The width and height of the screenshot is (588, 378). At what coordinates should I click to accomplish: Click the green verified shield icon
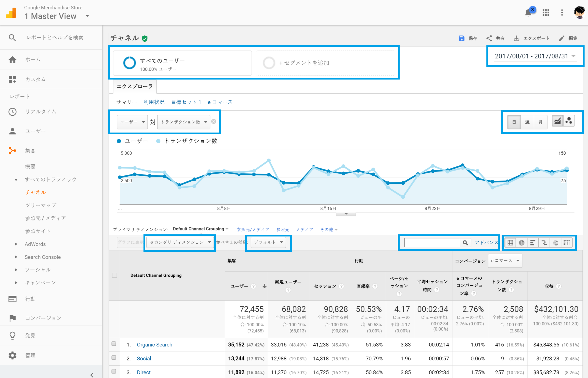(x=145, y=38)
